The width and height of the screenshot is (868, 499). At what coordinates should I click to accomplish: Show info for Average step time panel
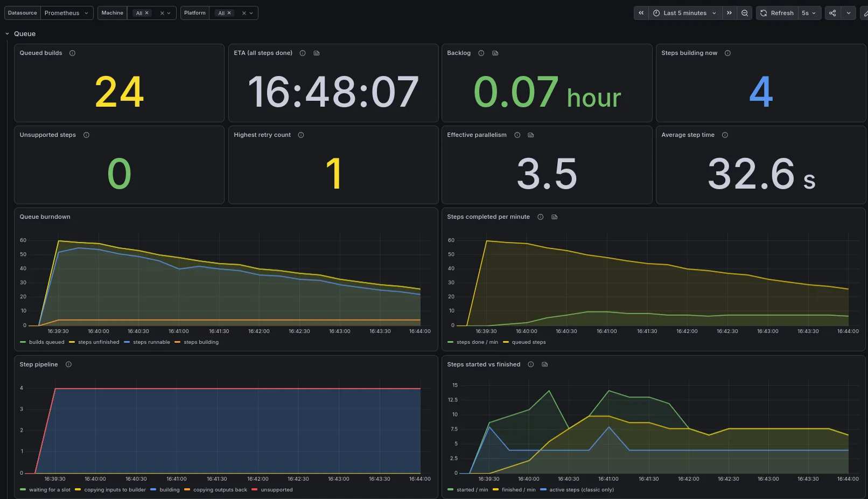pyautogui.click(x=725, y=135)
